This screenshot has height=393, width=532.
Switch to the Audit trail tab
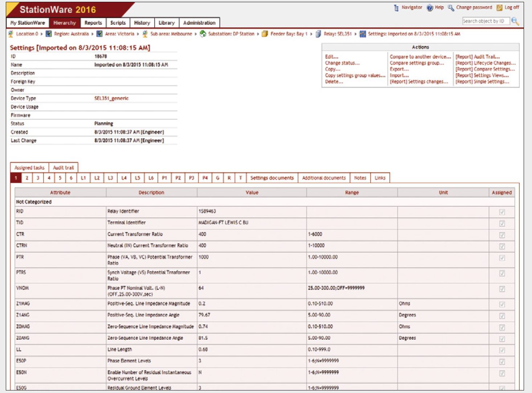coord(64,168)
